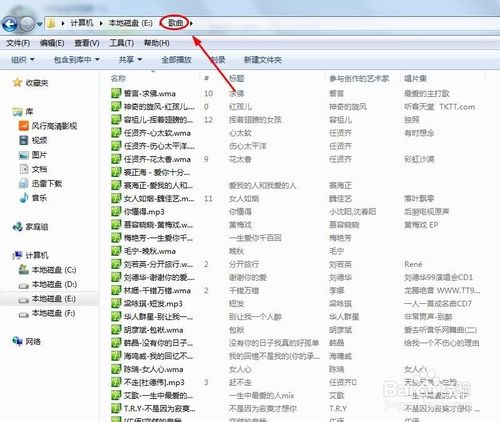Click the 图片 library icon
Viewport: 500px width, 422px height.
click(24, 155)
